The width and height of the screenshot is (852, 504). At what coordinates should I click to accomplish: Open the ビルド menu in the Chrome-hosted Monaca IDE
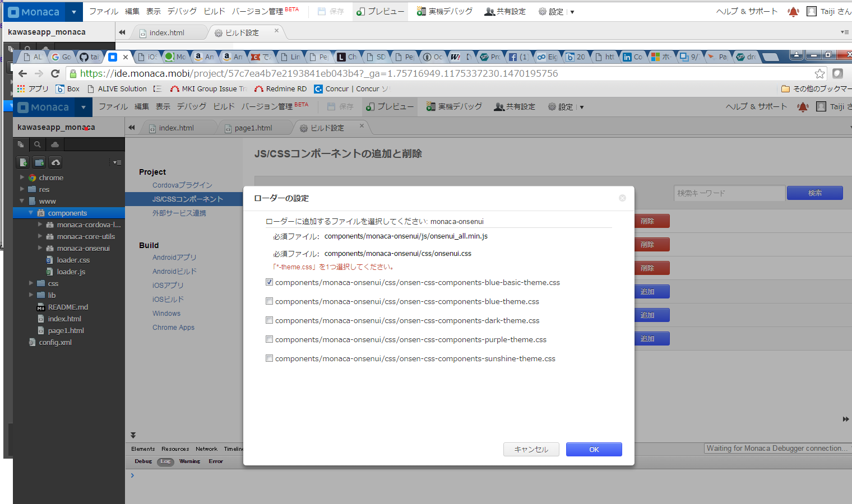[224, 106]
